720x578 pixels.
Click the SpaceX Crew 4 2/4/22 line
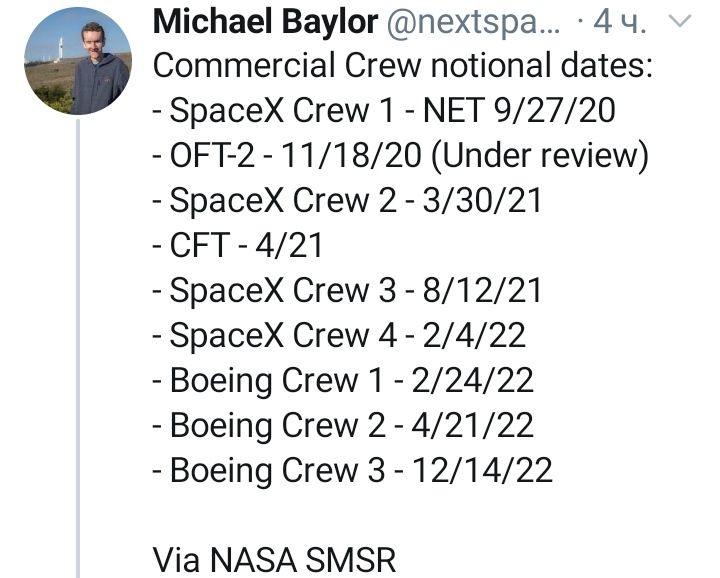[x=339, y=335]
